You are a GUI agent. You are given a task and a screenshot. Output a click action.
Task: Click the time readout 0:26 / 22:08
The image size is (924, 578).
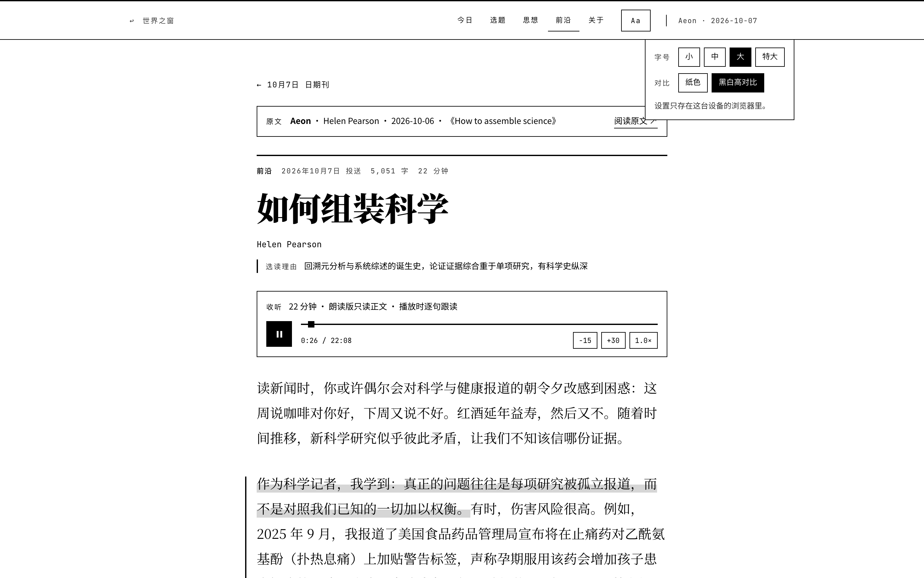(x=326, y=341)
